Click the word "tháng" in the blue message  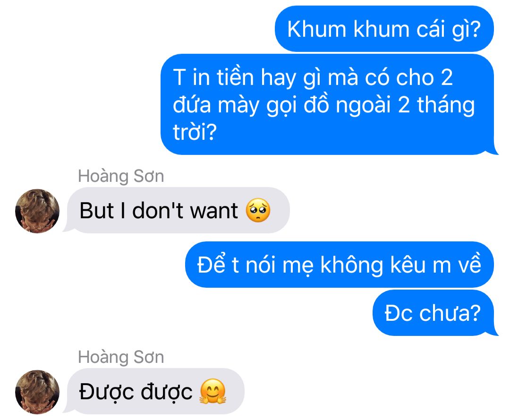point(446,106)
